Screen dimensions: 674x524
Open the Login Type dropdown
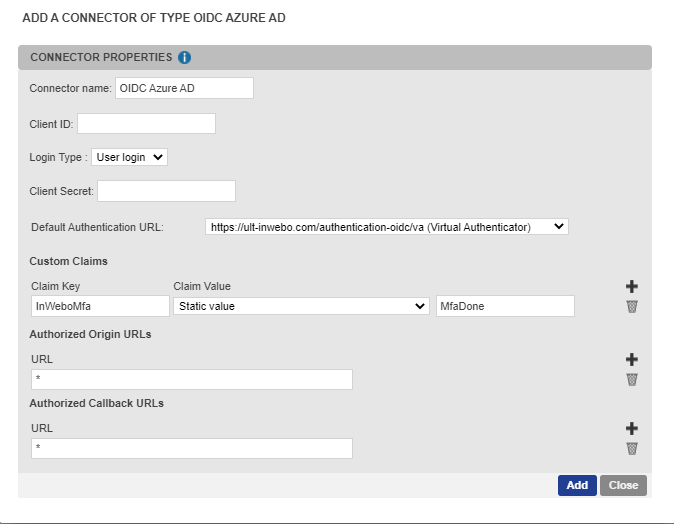tap(129, 157)
